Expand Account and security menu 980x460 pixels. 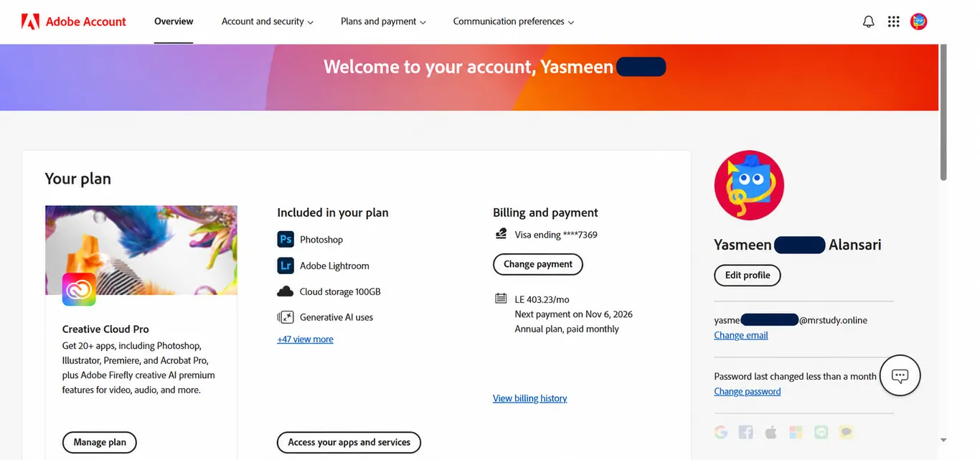[268, 22]
